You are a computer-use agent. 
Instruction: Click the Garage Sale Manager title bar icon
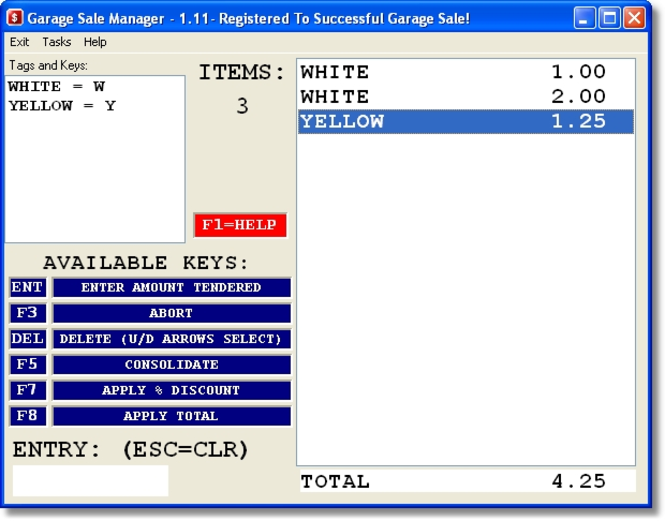[15, 18]
